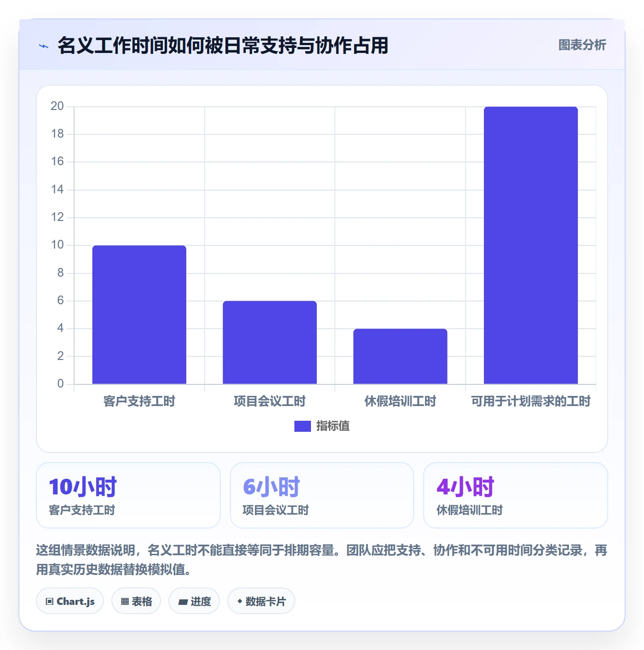Screen dimensions: 644x650
Task: Select the 项目会议工时 bar in chart
Action: (x=270, y=342)
